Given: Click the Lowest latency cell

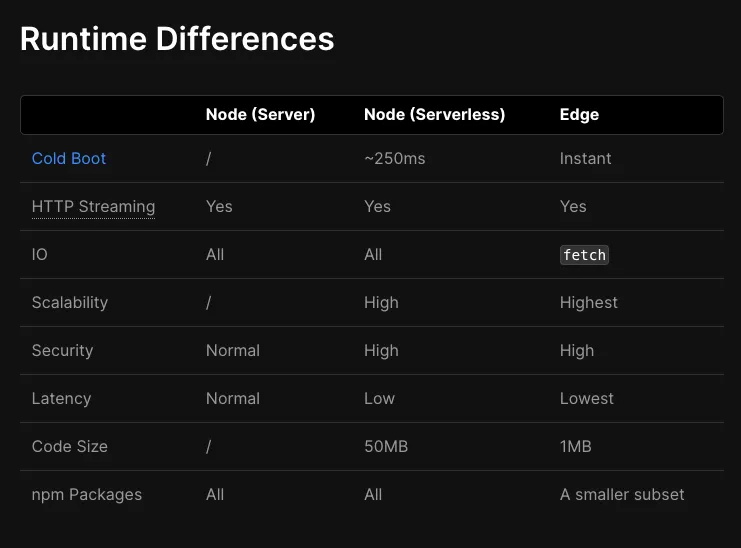Looking at the screenshot, I should click(586, 398).
